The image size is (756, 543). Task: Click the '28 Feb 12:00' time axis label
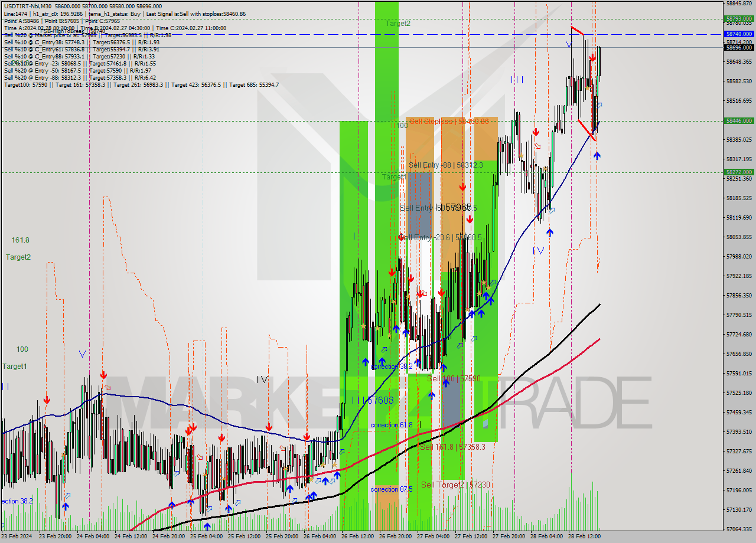(x=584, y=537)
